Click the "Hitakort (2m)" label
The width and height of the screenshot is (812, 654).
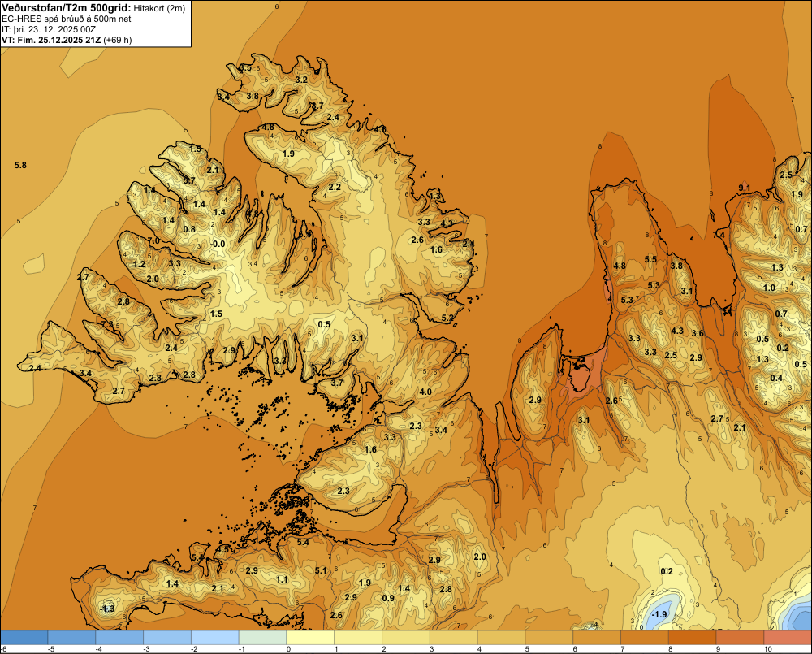coord(159,8)
